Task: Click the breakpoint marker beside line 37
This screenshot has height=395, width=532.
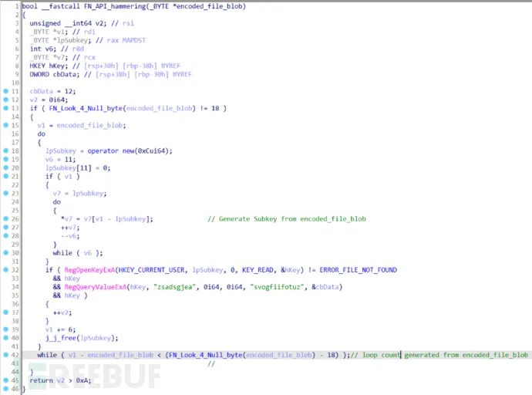Action: click(5, 312)
